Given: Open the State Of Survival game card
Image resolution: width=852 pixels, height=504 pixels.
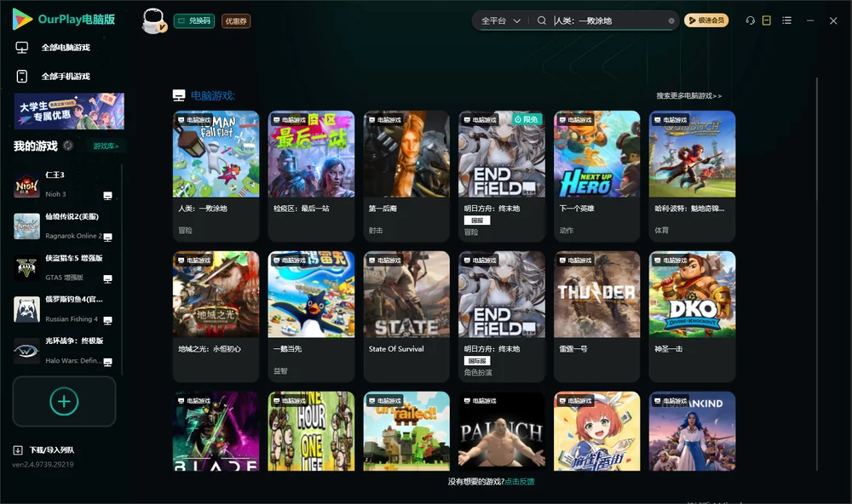Looking at the screenshot, I should tap(406, 317).
